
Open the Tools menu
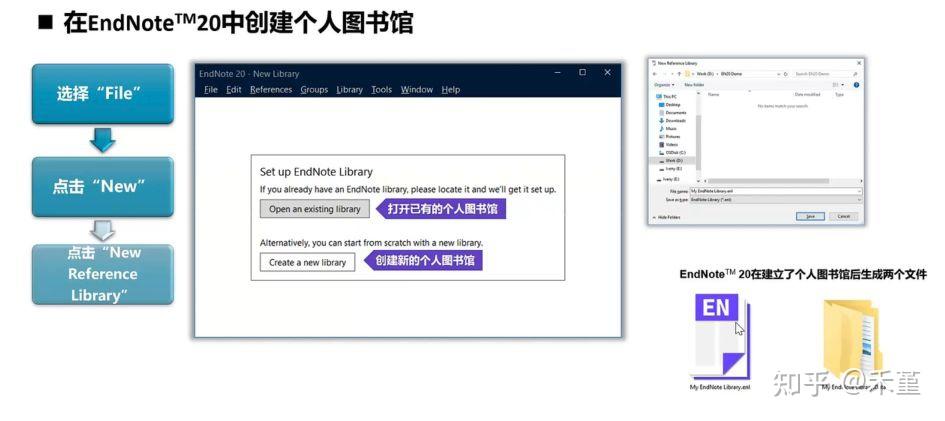[x=381, y=90]
